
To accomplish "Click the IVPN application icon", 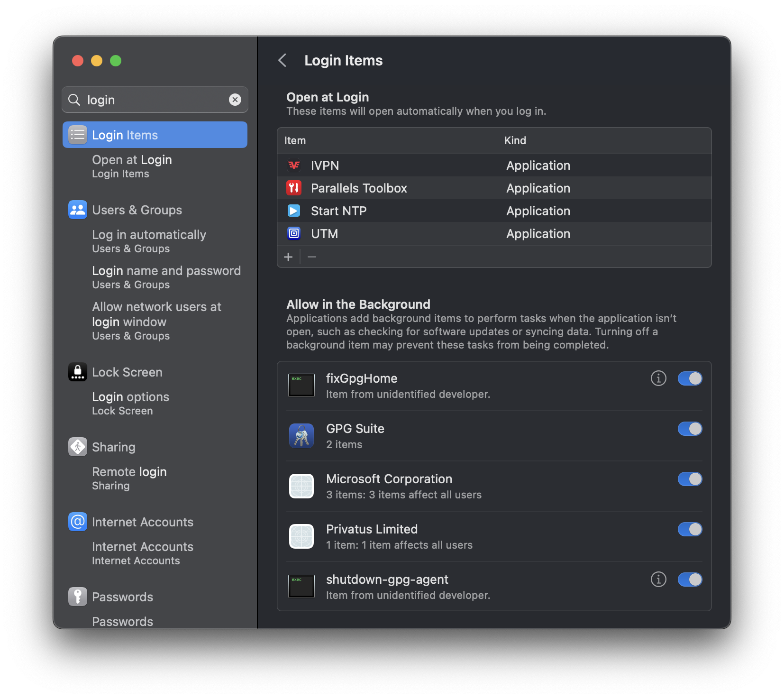I will (x=294, y=165).
